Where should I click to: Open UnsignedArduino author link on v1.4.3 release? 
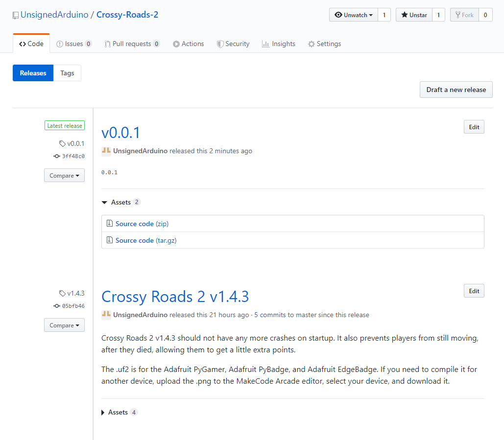click(x=140, y=315)
